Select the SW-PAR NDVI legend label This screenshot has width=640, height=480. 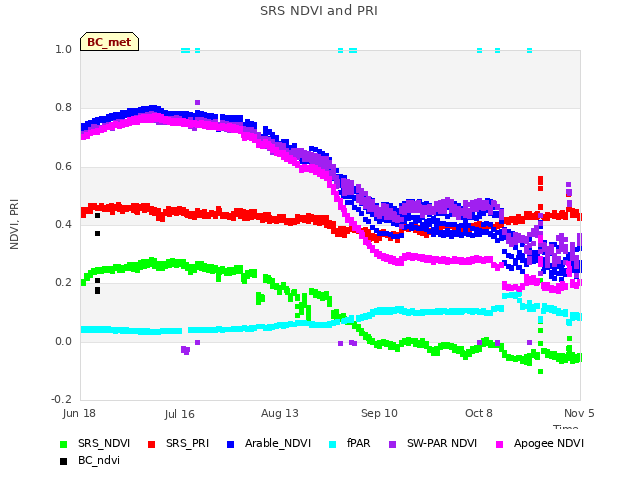click(442, 443)
